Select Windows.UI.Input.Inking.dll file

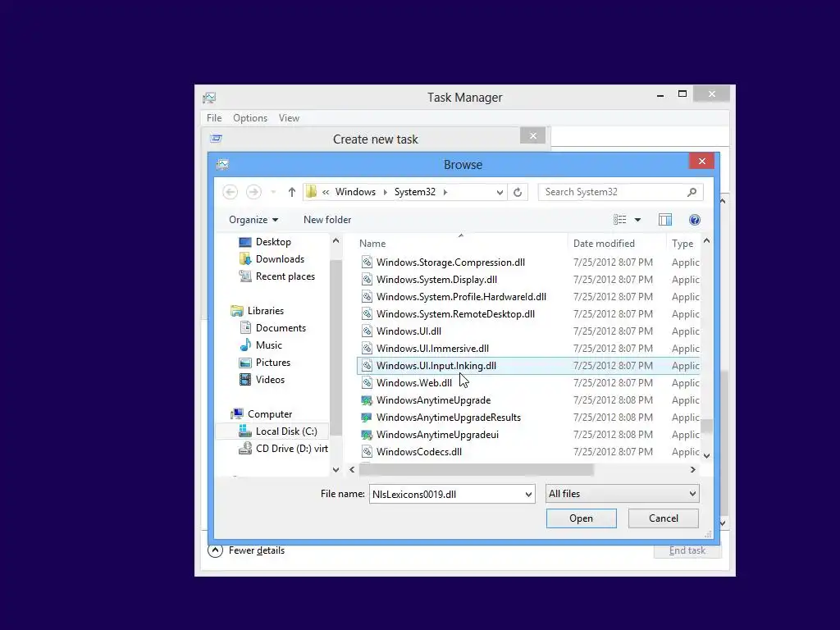pos(527,366)
